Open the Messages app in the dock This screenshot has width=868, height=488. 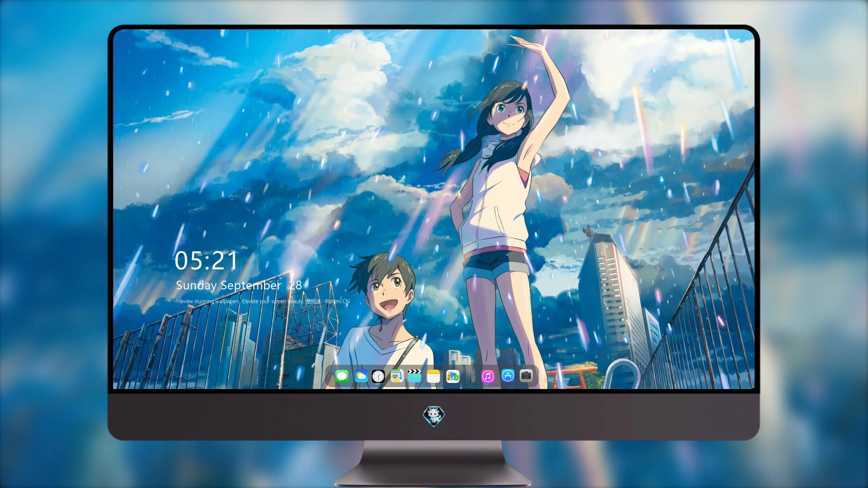342,376
